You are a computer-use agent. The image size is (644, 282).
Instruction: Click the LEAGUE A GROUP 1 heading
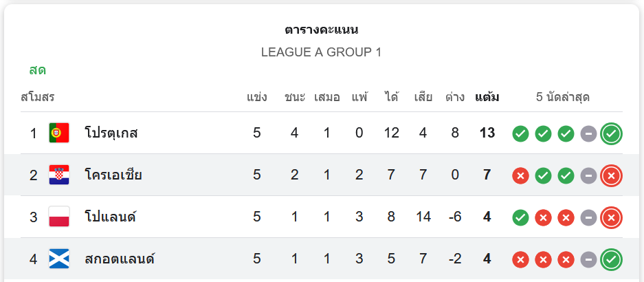[x=321, y=52]
